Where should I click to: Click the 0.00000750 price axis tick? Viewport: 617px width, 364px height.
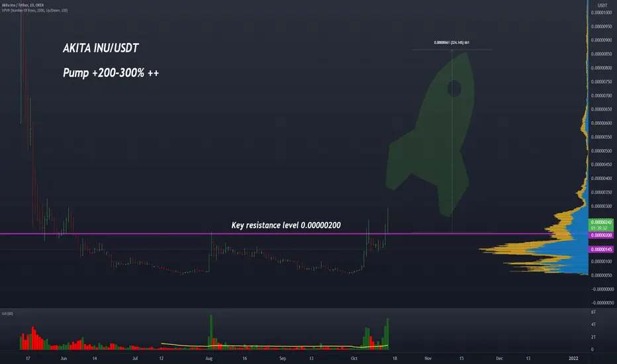tap(602, 82)
